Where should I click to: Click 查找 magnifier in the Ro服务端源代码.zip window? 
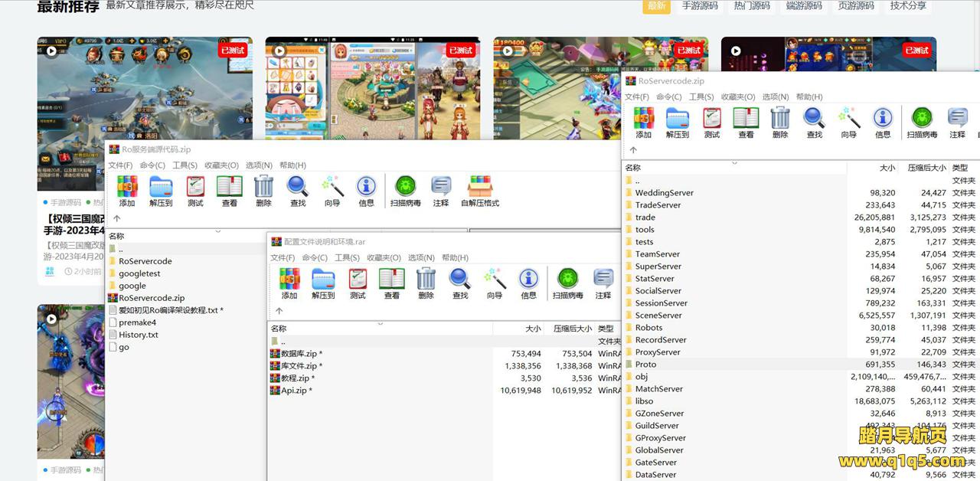tap(298, 190)
